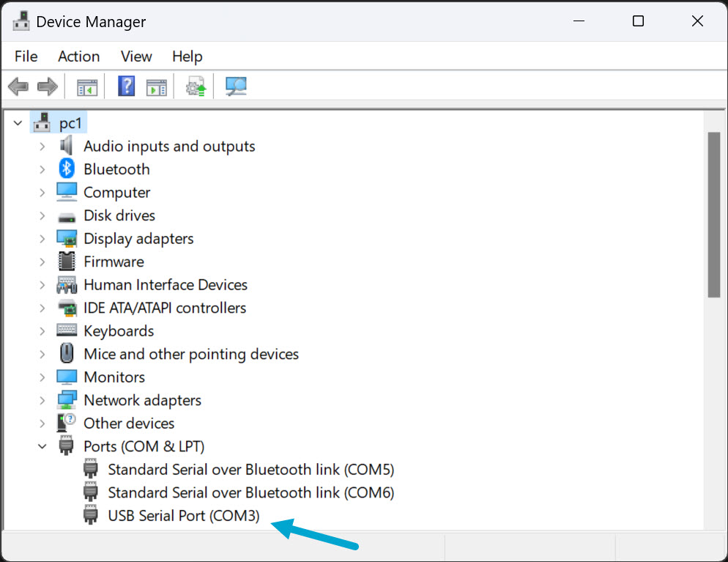Image resolution: width=728 pixels, height=562 pixels.
Task: Click the Back navigation arrow in the toolbar
Action: [x=18, y=86]
